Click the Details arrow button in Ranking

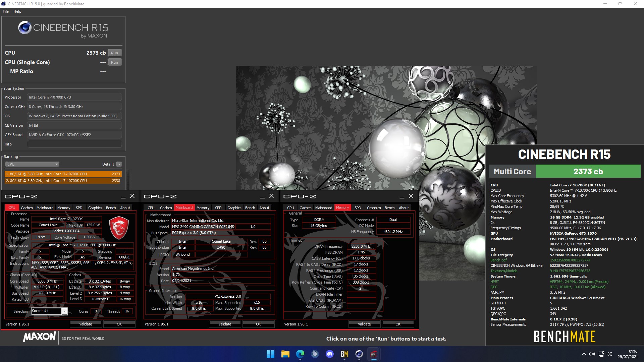[x=119, y=164]
